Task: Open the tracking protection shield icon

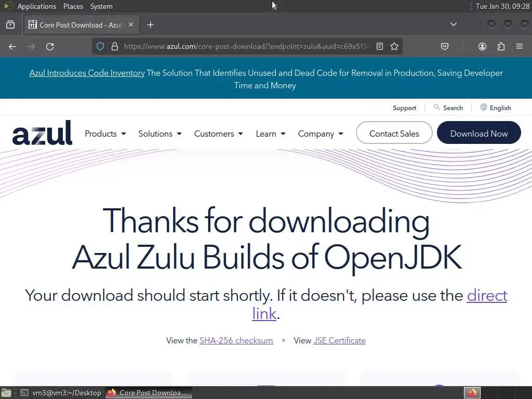Action: coord(100,46)
